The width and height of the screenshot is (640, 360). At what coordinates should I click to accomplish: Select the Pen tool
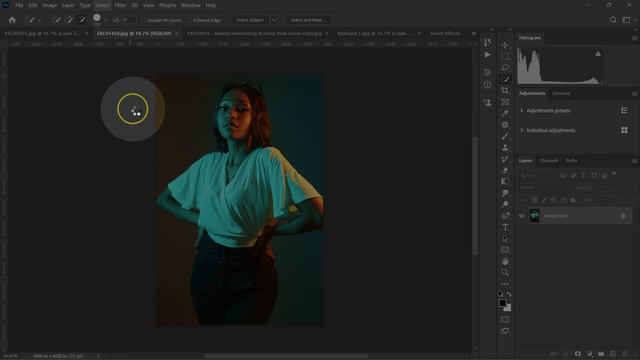pos(505,215)
